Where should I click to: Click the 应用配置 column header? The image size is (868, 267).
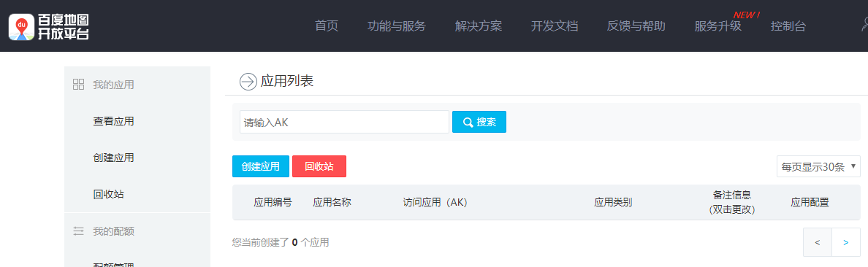810,202
